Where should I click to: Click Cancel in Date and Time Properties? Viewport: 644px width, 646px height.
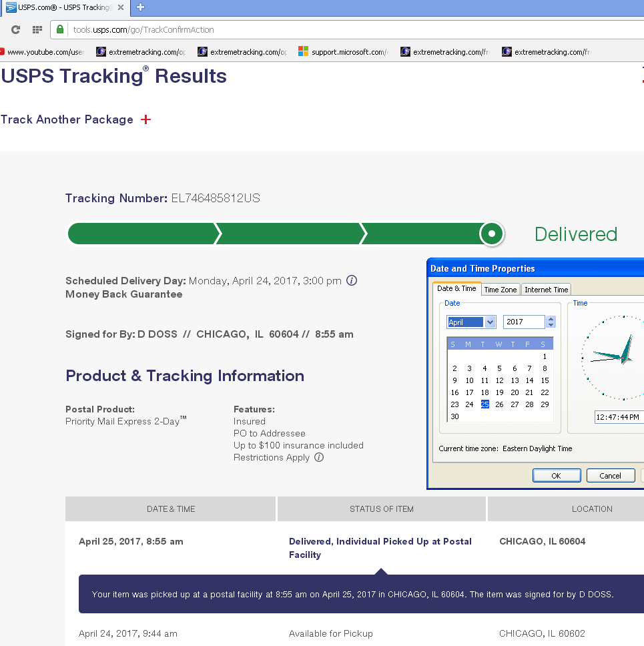coord(610,475)
